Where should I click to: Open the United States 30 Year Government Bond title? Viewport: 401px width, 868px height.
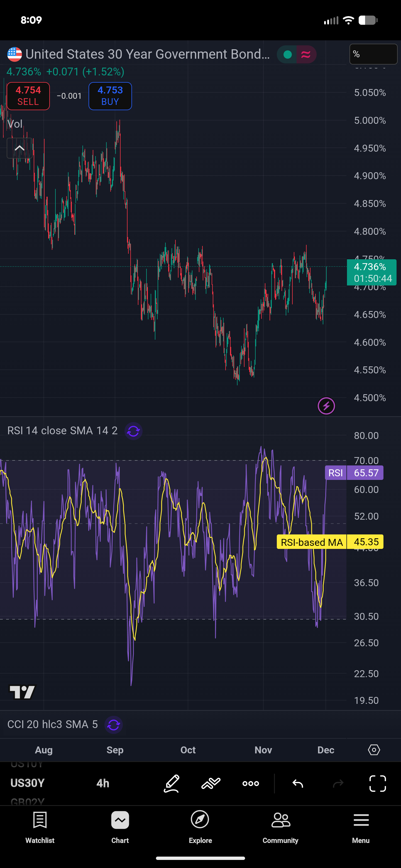point(148,54)
